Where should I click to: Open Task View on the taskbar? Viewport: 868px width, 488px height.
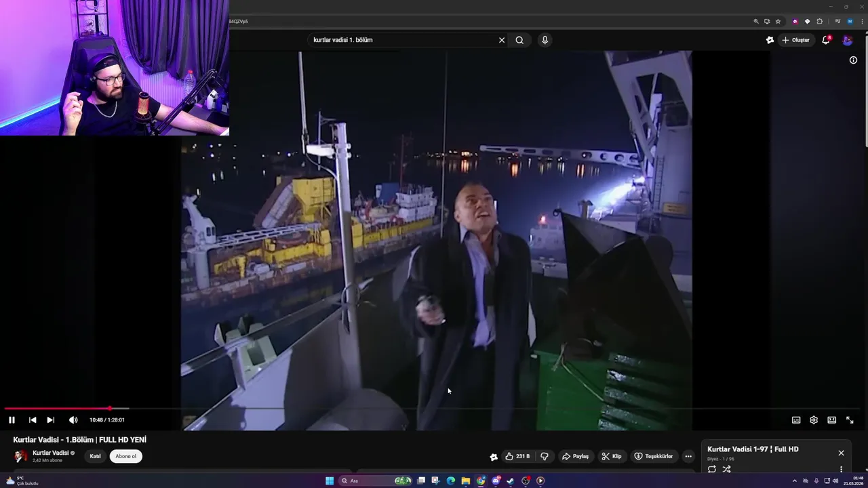click(x=421, y=481)
